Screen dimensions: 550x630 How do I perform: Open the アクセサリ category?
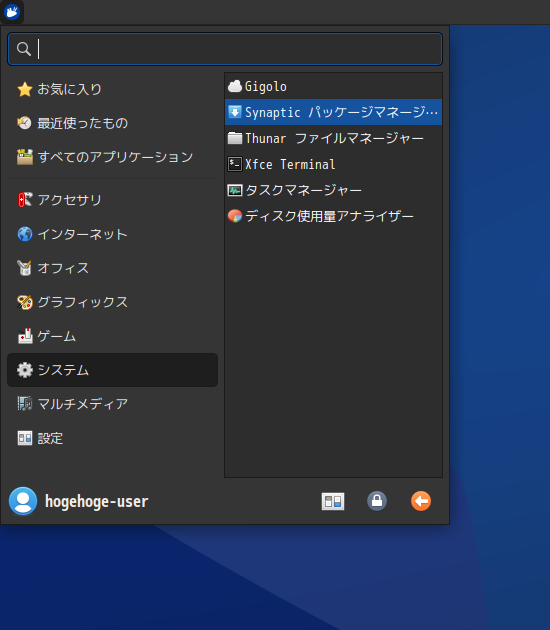click(112, 200)
